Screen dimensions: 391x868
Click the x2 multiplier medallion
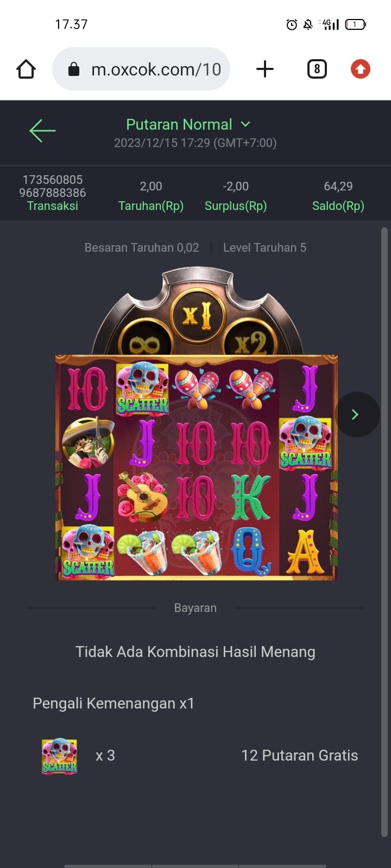pyautogui.click(x=250, y=341)
